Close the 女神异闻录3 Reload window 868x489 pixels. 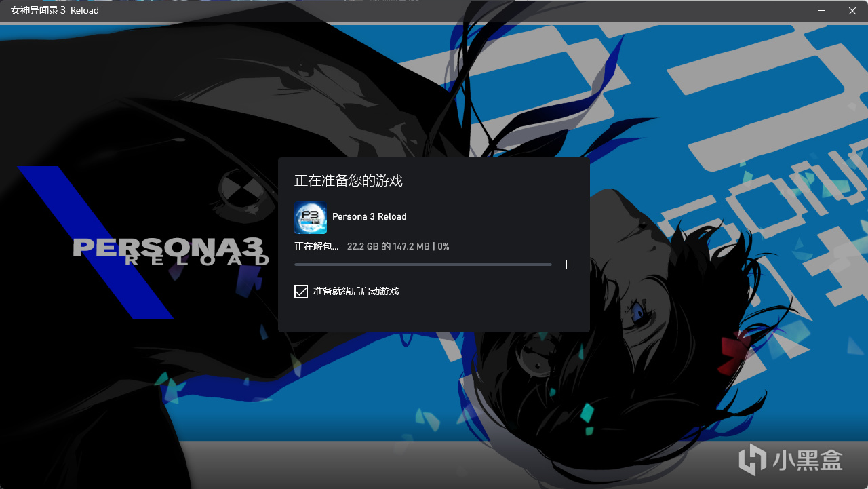(852, 11)
